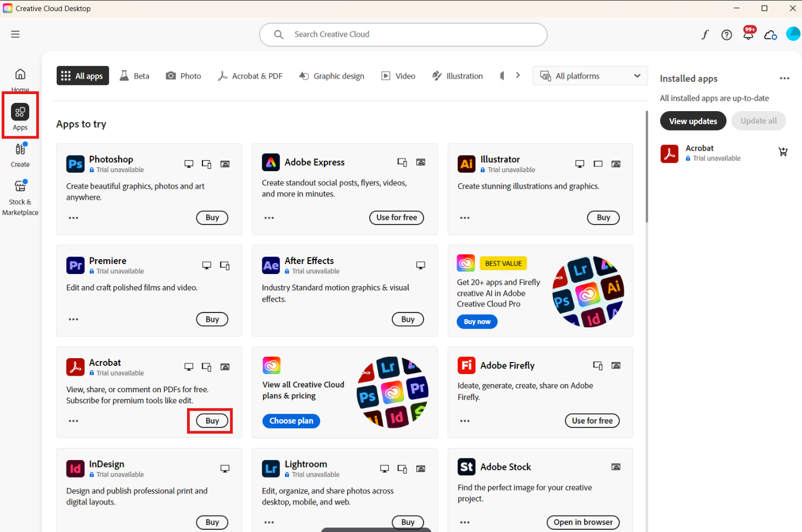
Task: Click Open in browser for Adobe Stock
Action: pos(583,522)
